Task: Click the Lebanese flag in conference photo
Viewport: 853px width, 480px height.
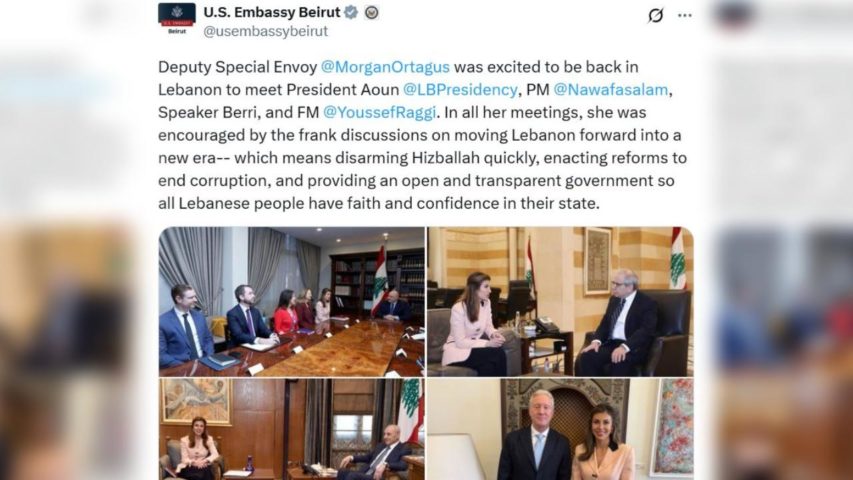Action: click(380, 280)
